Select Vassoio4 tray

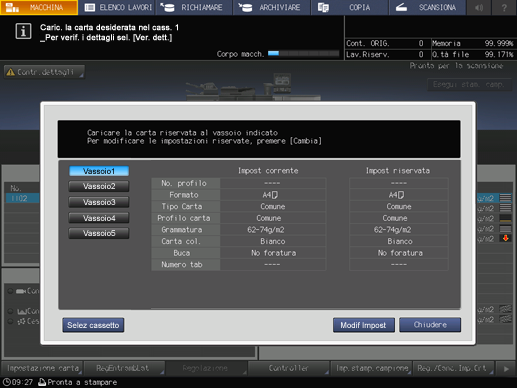(x=99, y=218)
